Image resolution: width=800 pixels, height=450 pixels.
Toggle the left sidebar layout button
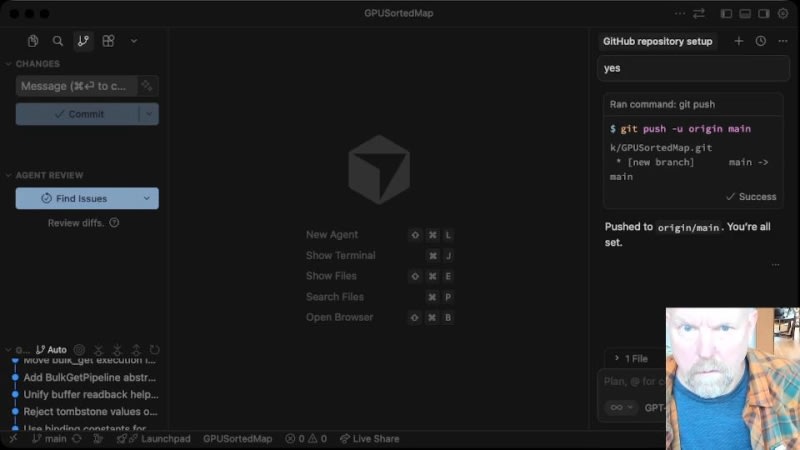726,14
